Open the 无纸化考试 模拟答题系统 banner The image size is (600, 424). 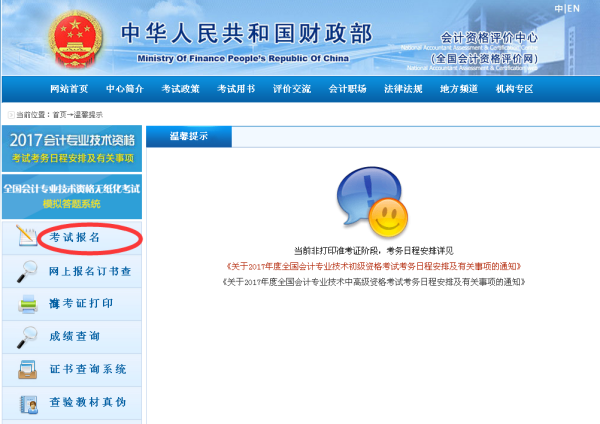72,196
